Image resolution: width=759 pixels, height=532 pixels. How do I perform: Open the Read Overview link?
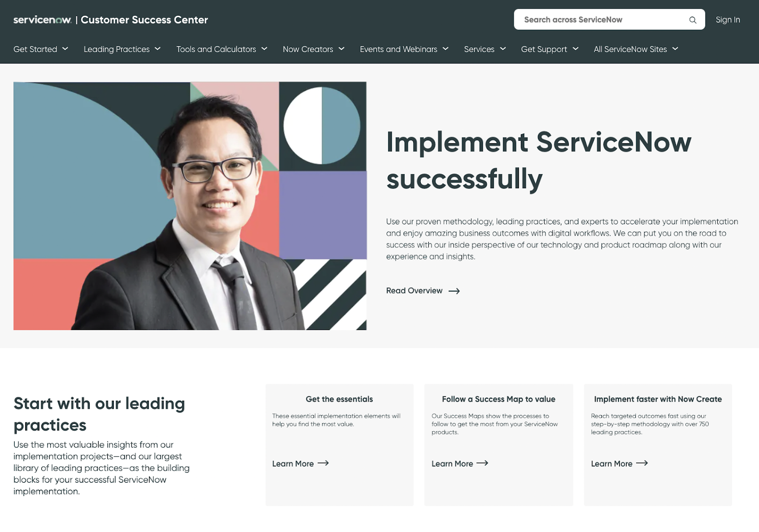coord(414,291)
